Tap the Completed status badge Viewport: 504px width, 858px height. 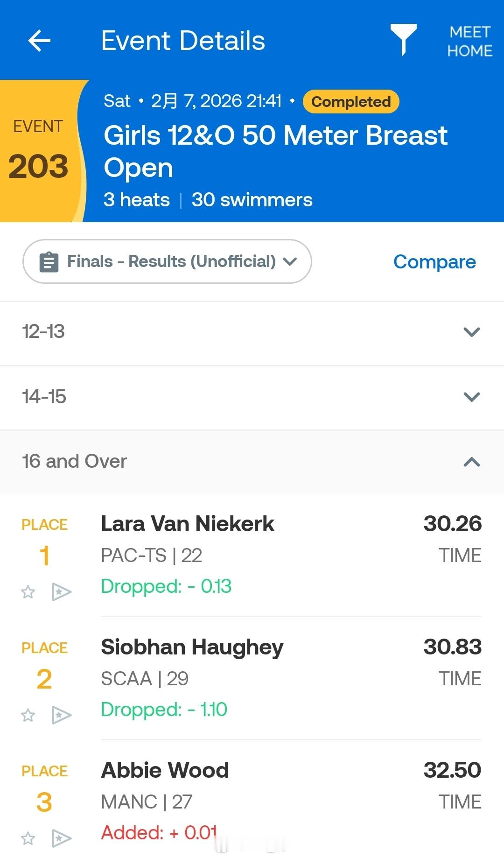[351, 102]
